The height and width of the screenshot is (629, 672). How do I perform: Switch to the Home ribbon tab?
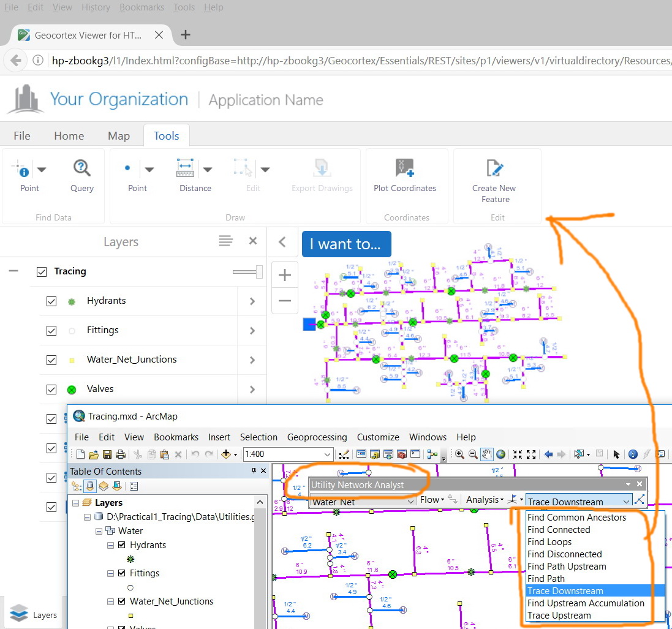click(x=69, y=136)
